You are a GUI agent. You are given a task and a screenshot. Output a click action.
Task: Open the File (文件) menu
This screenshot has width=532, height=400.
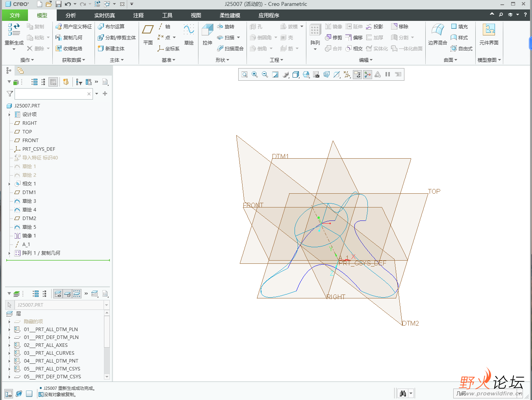click(x=15, y=15)
